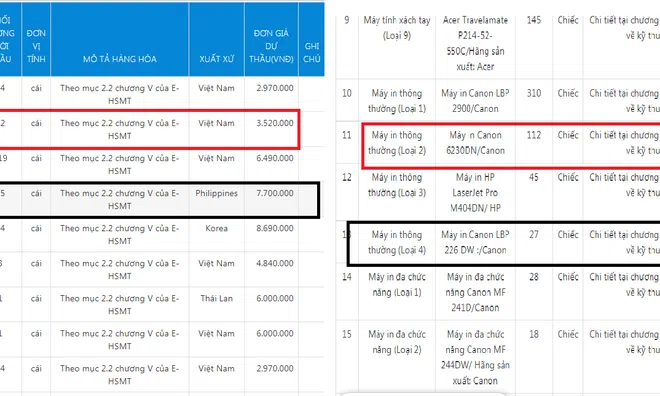The width and height of the screenshot is (660, 396).
Task: Click quantity 45 in the right table
Action: point(534,177)
